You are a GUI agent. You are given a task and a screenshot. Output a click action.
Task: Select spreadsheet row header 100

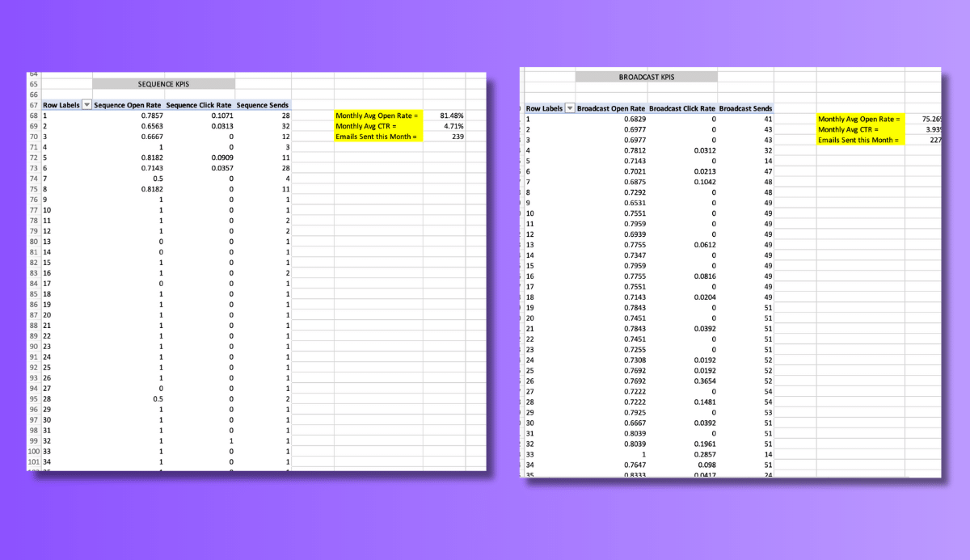click(x=33, y=451)
